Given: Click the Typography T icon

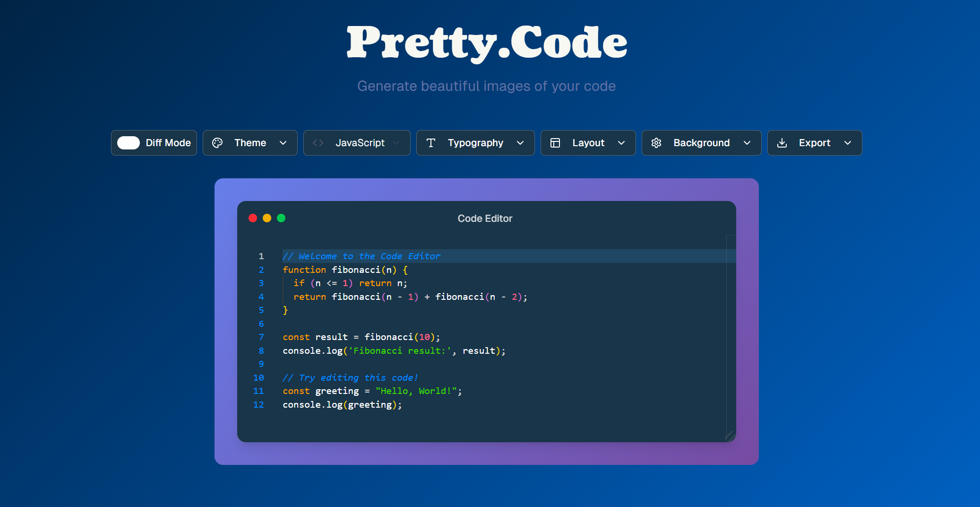Looking at the screenshot, I should pyautogui.click(x=431, y=143).
